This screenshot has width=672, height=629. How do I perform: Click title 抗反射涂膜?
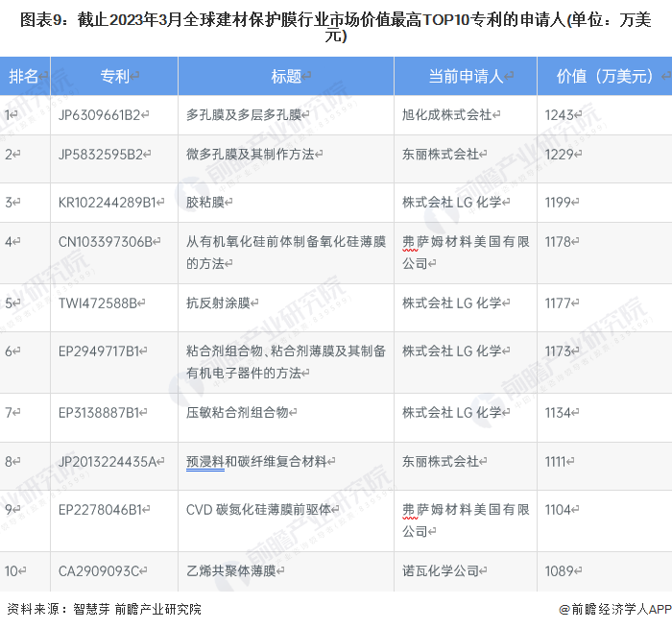218,303
